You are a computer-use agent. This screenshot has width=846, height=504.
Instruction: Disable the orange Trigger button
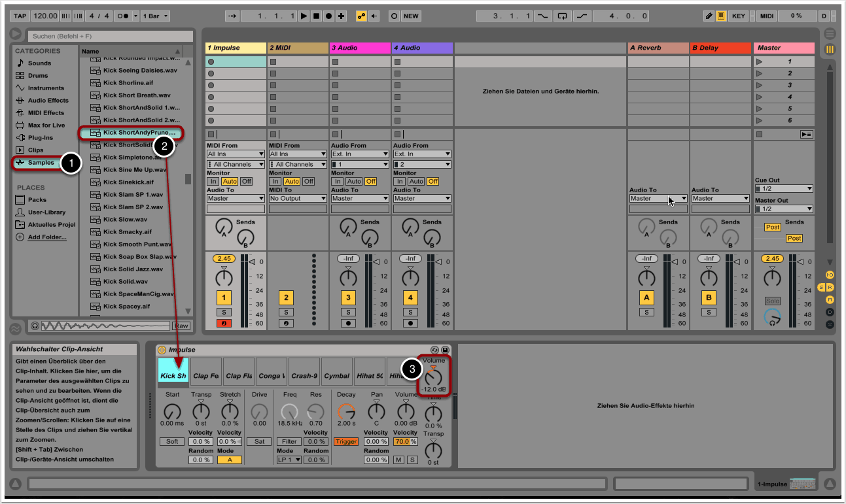346,442
